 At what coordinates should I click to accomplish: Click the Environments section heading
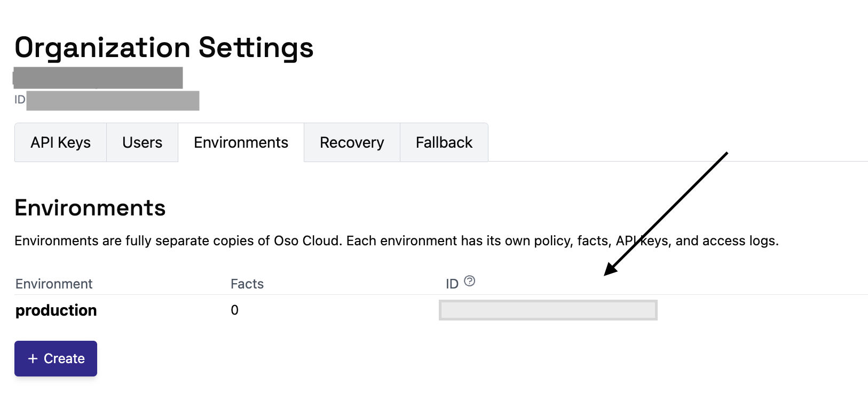pos(90,208)
